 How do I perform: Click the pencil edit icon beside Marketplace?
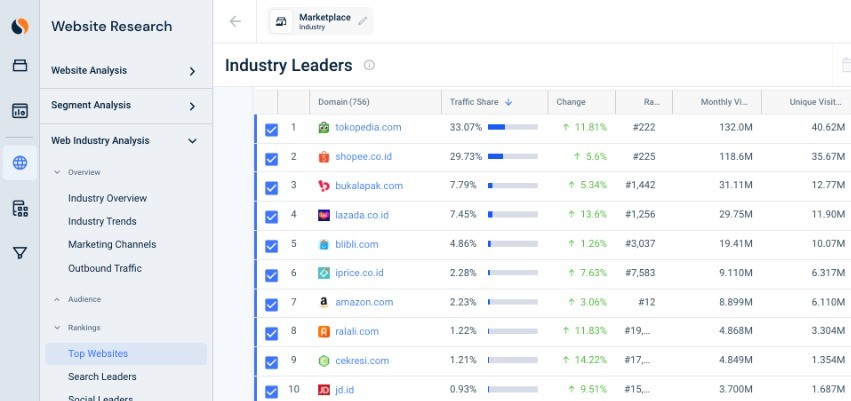click(362, 21)
